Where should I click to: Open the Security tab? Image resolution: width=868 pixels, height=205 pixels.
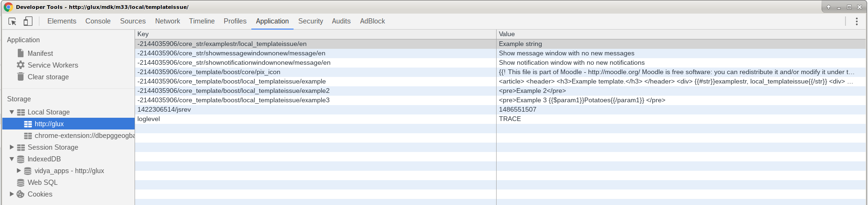(x=310, y=21)
